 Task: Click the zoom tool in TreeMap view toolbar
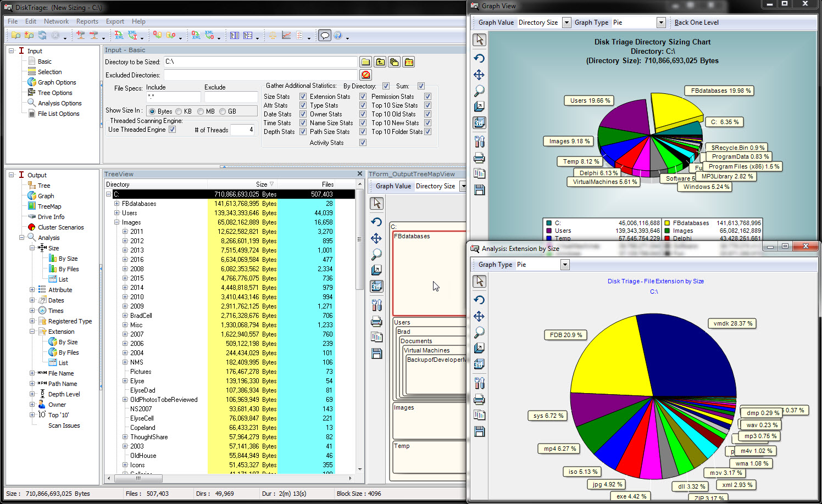point(376,254)
